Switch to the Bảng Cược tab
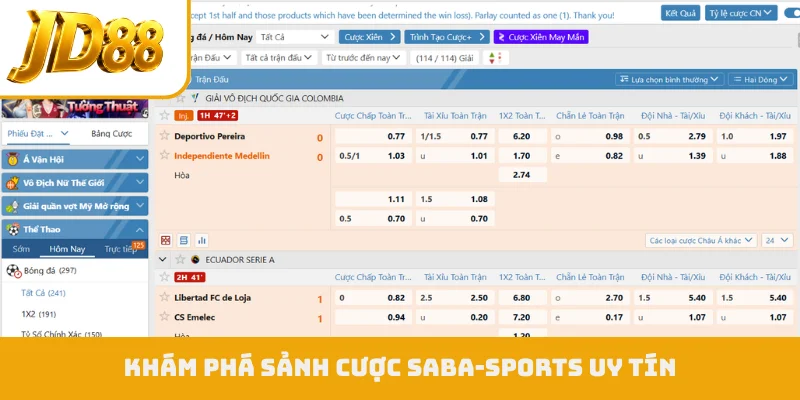Viewport: 800px width, 400px height. tap(112, 134)
